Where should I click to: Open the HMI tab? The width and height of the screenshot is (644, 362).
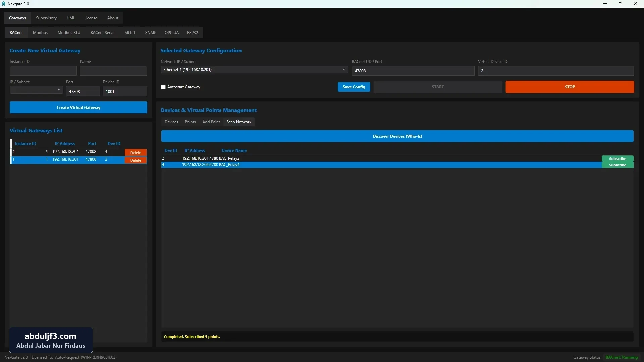[x=70, y=18]
